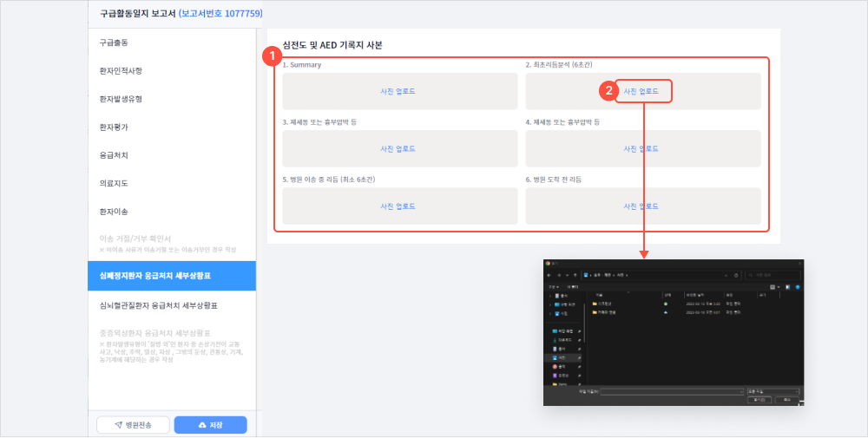Viewport: 868px width, 438px height.
Task: Change the view layout icon in file dialog
Action: click(773, 287)
